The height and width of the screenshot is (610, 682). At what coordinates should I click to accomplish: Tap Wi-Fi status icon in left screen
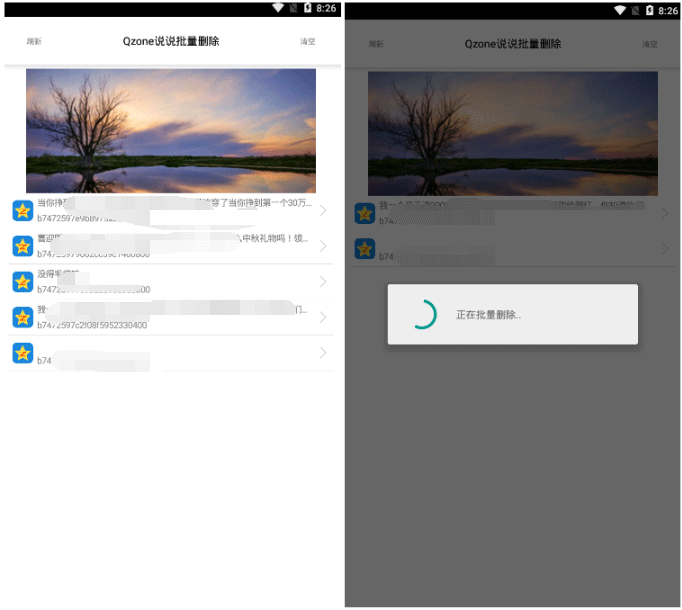[278, 8]
